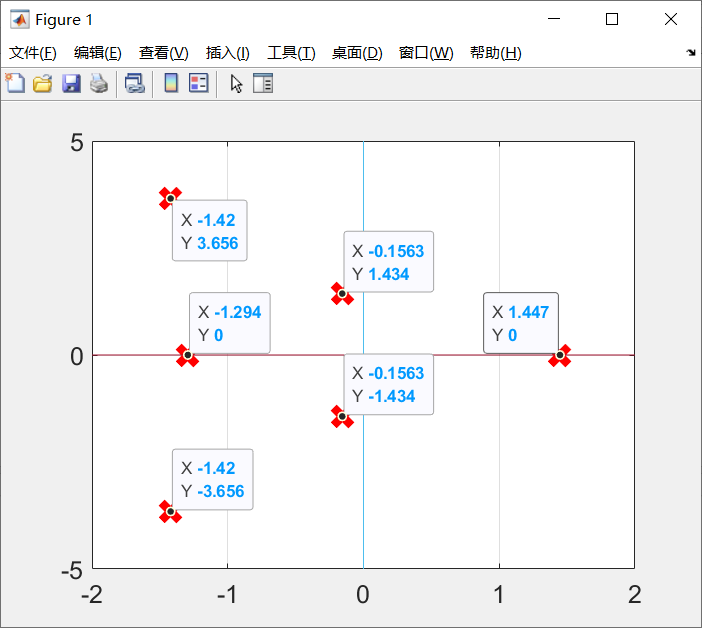702x628 pixels.
Task: Click the Save Figure floppy disk icon
Action: [71, 83]
